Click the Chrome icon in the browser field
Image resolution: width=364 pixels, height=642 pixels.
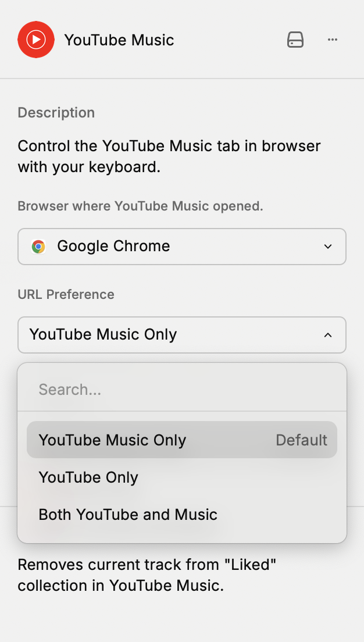pyautogui.click(x=39, y=247)
